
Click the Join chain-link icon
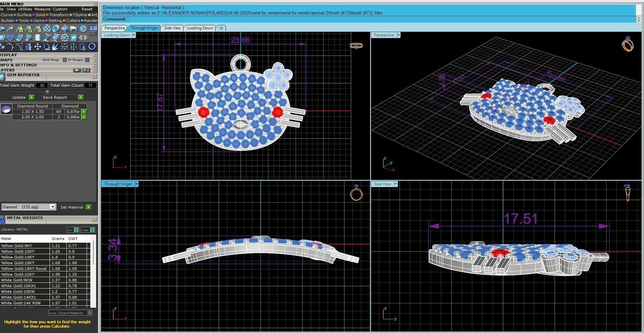click(x=65, y=47)
